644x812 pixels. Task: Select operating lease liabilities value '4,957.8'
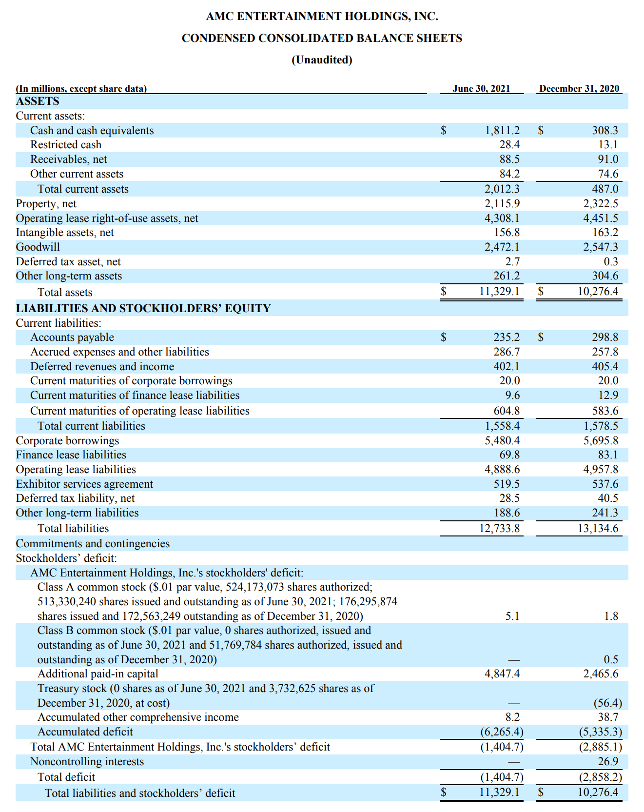601,470
